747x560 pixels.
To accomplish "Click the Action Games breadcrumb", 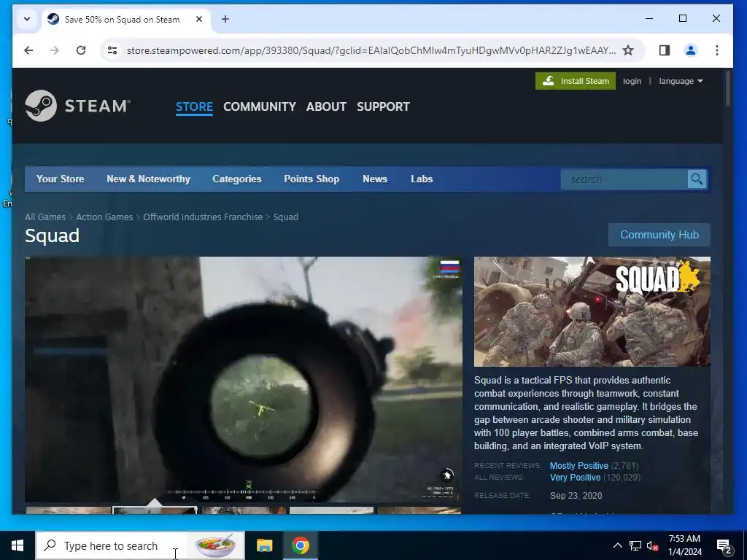I will pos(104,217).
